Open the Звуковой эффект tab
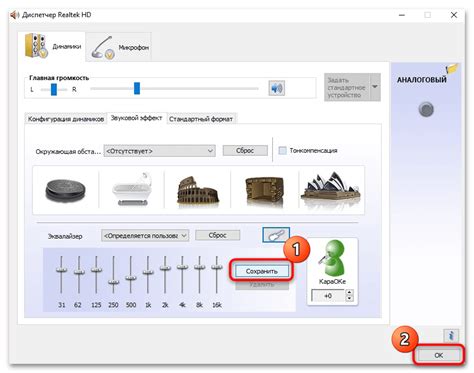The width and height of the screenshot is (474, 373). point(136,118)
